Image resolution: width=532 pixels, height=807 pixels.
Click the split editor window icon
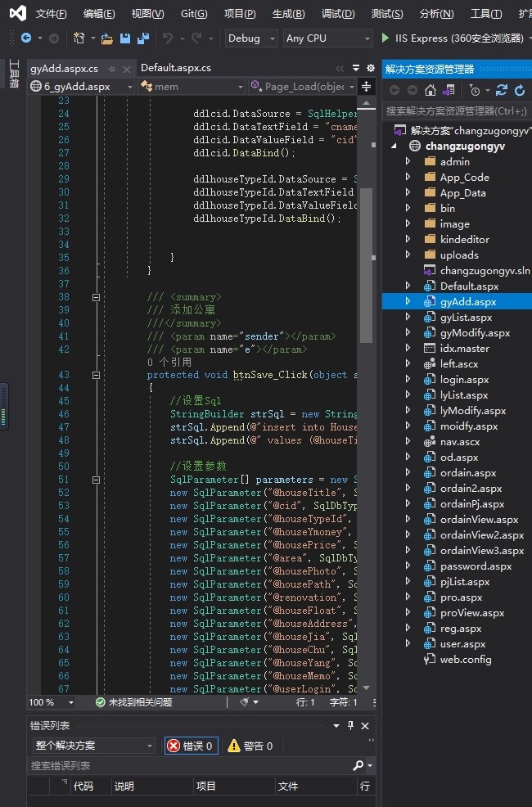(x=367, y=87)
